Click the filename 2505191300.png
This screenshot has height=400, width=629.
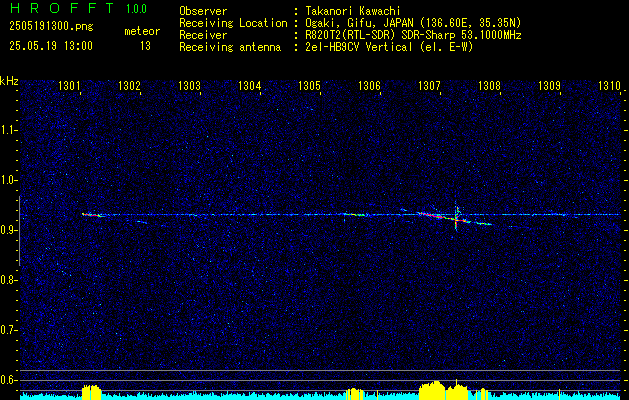coord(51,27)
